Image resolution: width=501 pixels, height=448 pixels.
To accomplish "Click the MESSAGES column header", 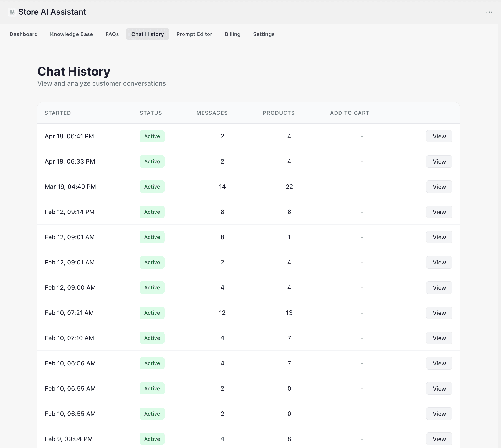I will coord(212,113).
